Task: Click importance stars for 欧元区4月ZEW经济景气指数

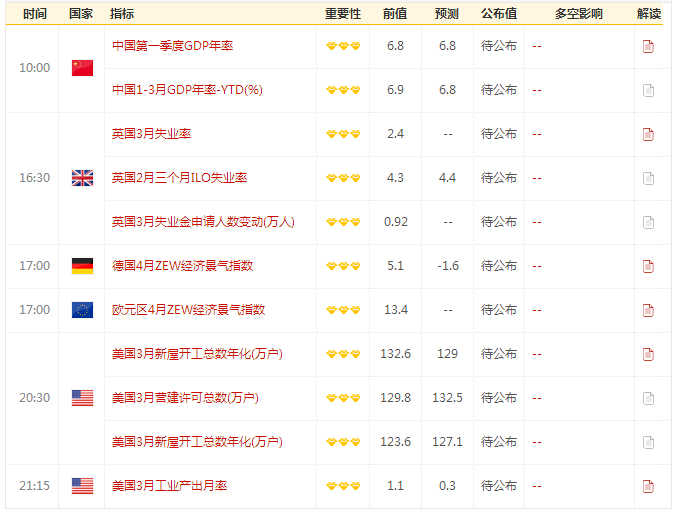Action: tap(343, 310)
